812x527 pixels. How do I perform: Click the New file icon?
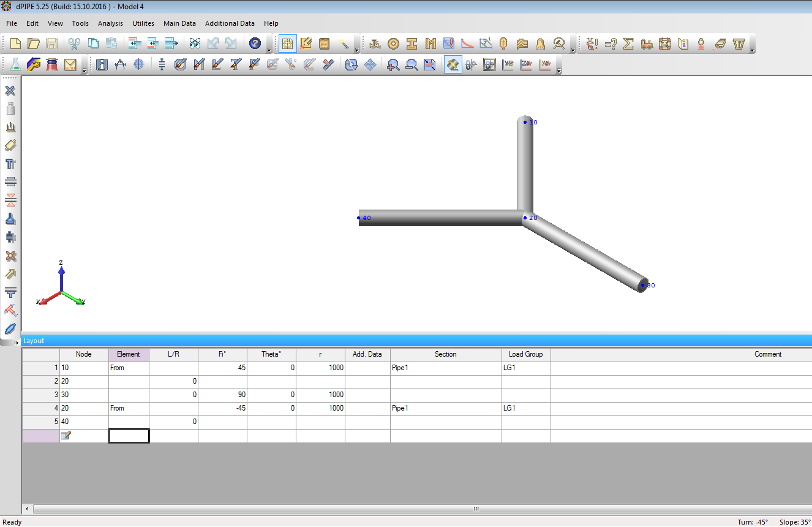pos(15,44)
